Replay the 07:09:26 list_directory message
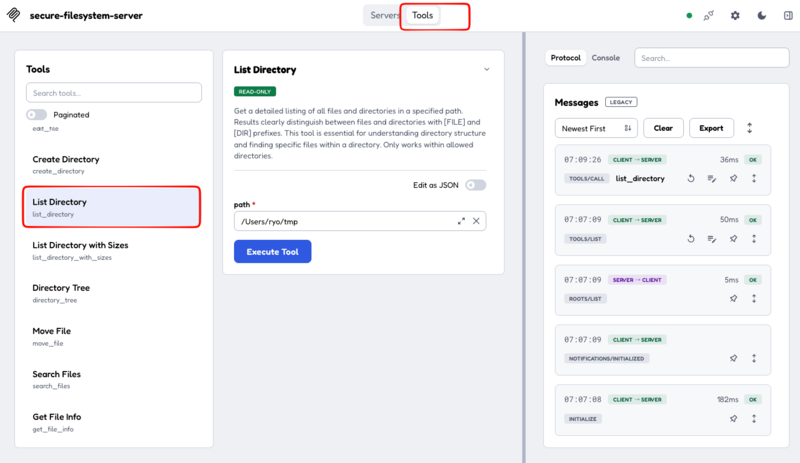This screenshot has height=463, width=800. point(691,179)
